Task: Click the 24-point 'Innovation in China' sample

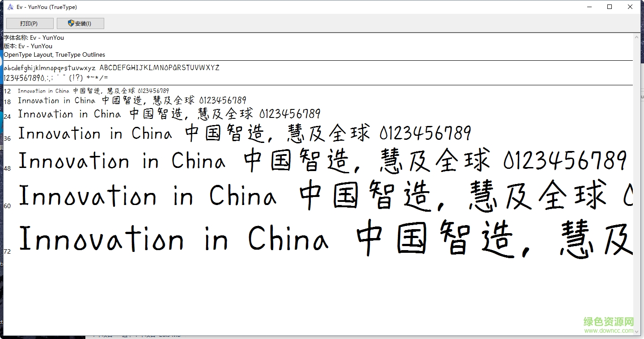Action: point(69,114)
